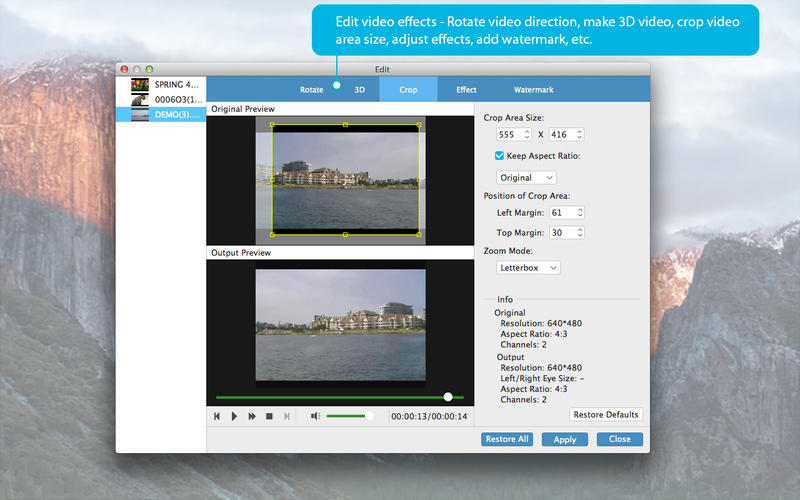Toggle the Keep Aspect Ratio checkbox
The height and width of the screenshot is (500, 800).
pyautogui.click(x=500, y=156)
